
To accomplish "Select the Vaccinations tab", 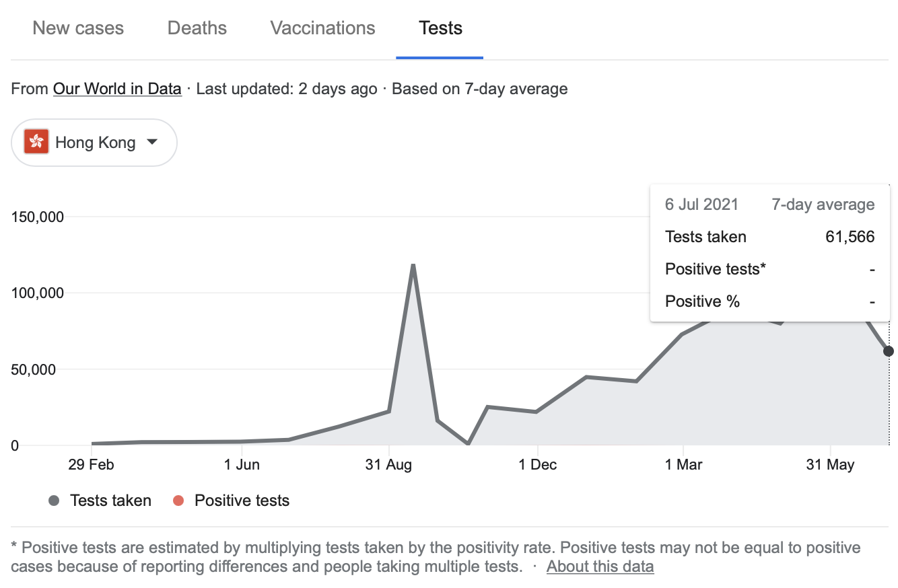I will [x=322, y=28].
